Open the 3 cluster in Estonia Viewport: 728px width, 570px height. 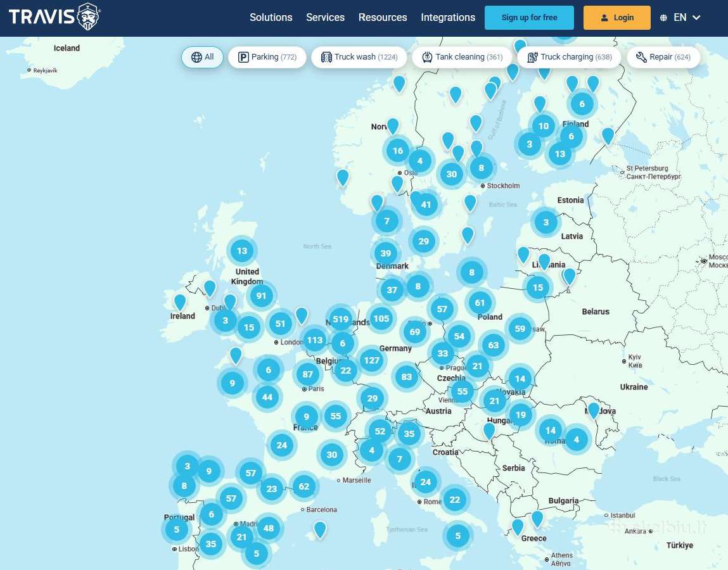point(546,222)
